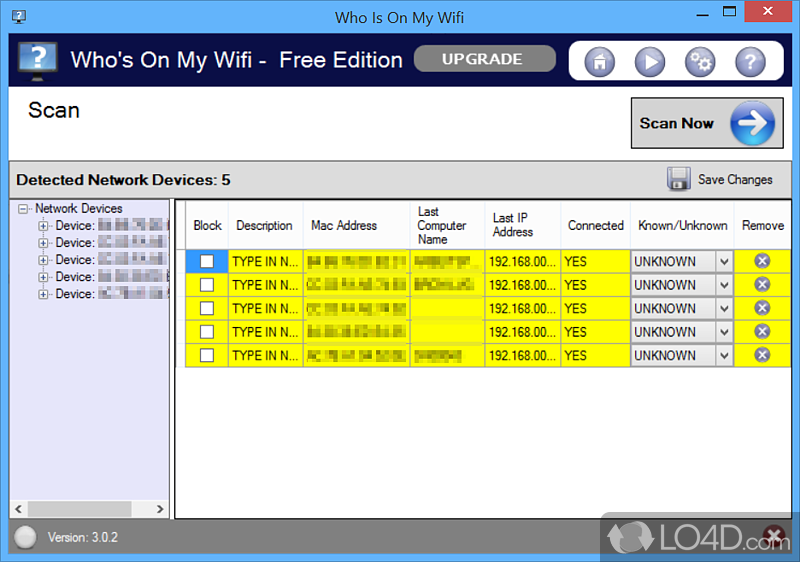Image resolution: width=800 pixels, height=562 pixels.
Task: Open the Home icon in the toolbar
Action: coord(599,62)
